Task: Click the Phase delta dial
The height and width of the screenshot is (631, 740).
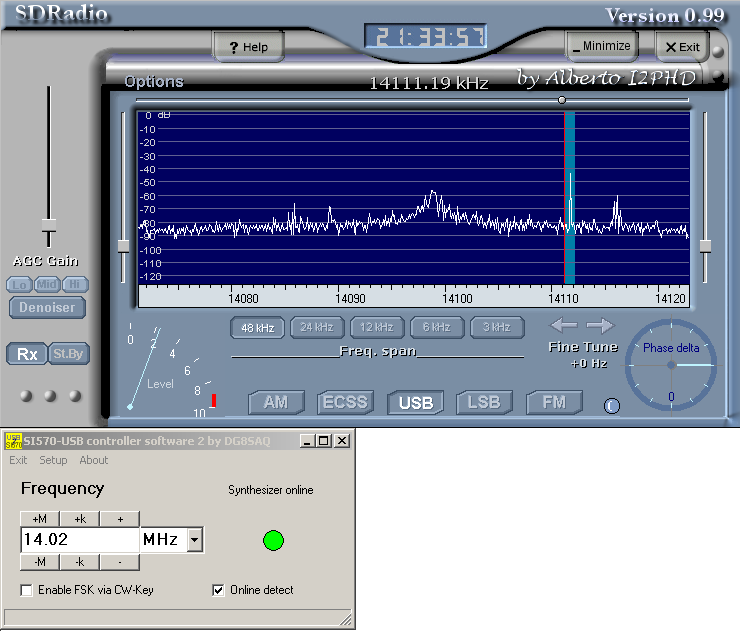Action: tap(671, 365)
